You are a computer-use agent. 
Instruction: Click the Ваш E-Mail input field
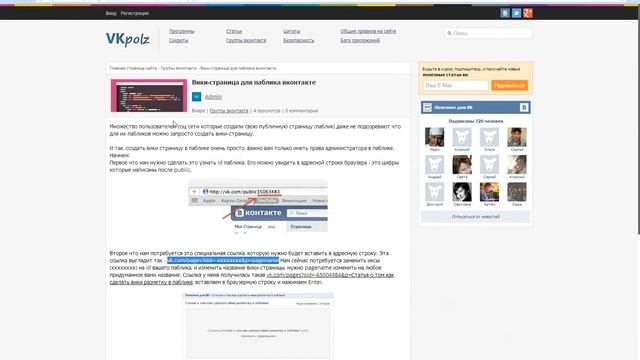pyautogui.click(x=455, y=85)
